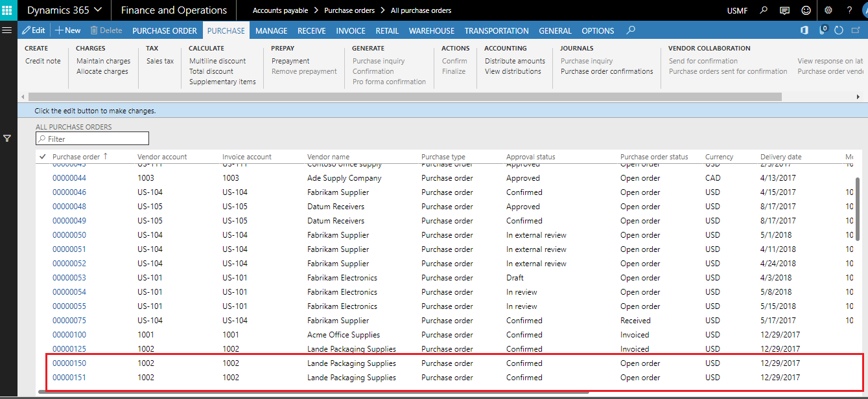
Task: Send feedback via the smiley icon
Action: 806,10
